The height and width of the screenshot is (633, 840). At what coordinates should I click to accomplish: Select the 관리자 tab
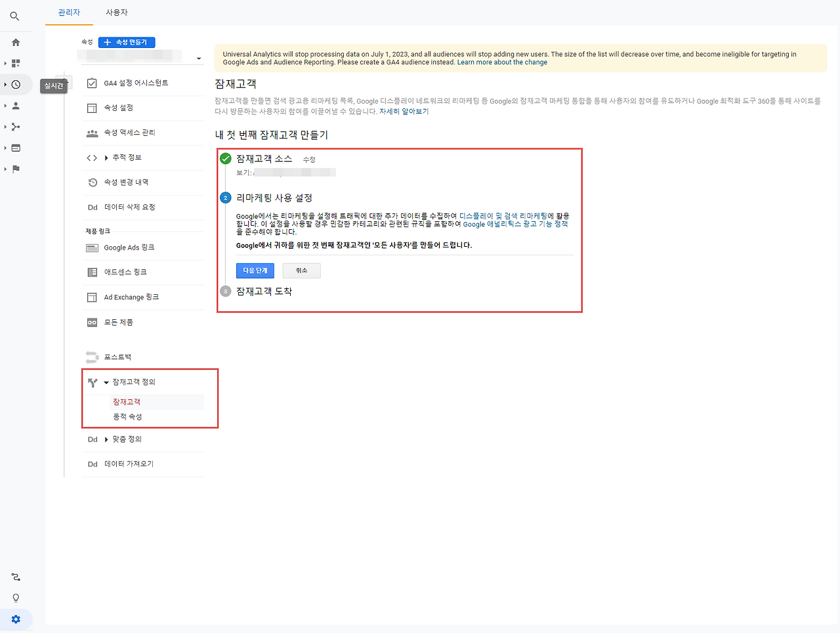(x=69, y=12)
